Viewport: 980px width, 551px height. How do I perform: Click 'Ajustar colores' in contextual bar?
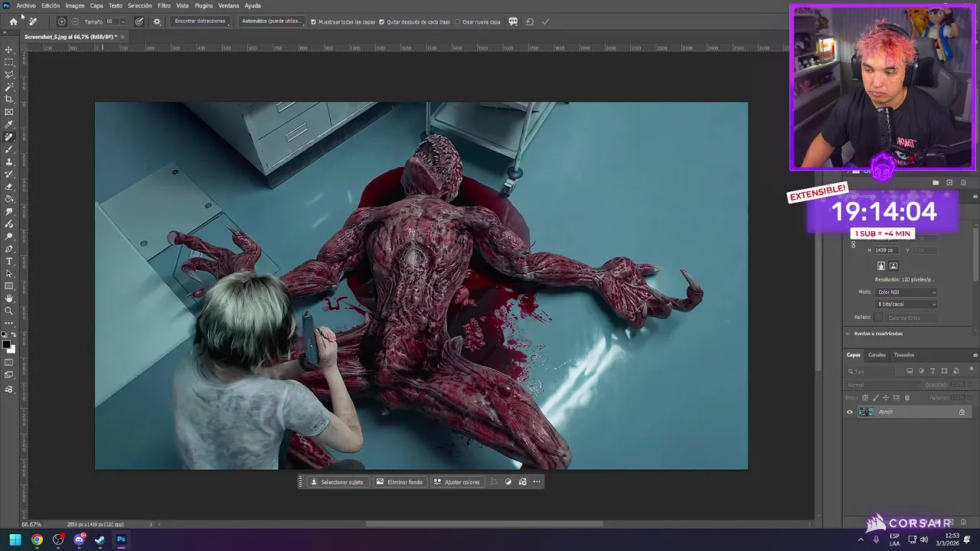tap(457, 482)
